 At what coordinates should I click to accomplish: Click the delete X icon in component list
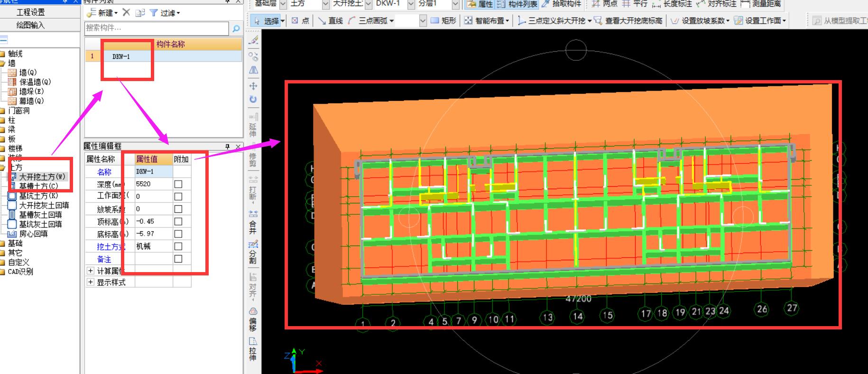point(126,12)
